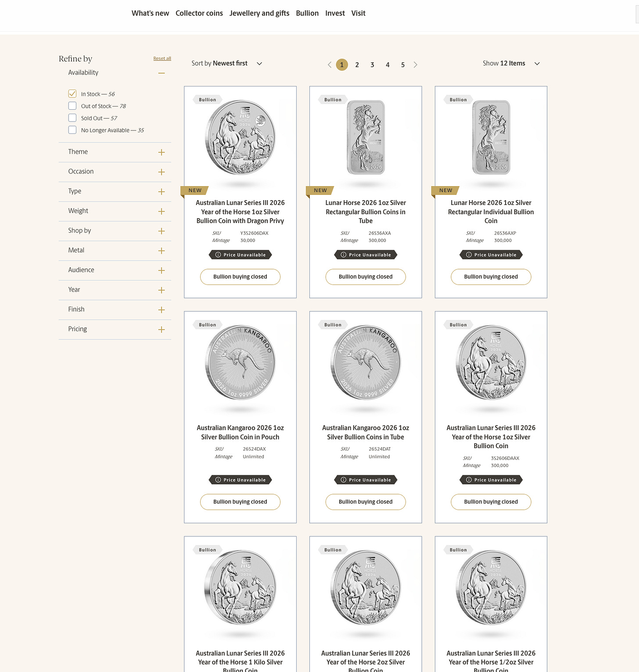Open the Dragon Privy horse coin image
639x672 pixels.
coord(240,137)
